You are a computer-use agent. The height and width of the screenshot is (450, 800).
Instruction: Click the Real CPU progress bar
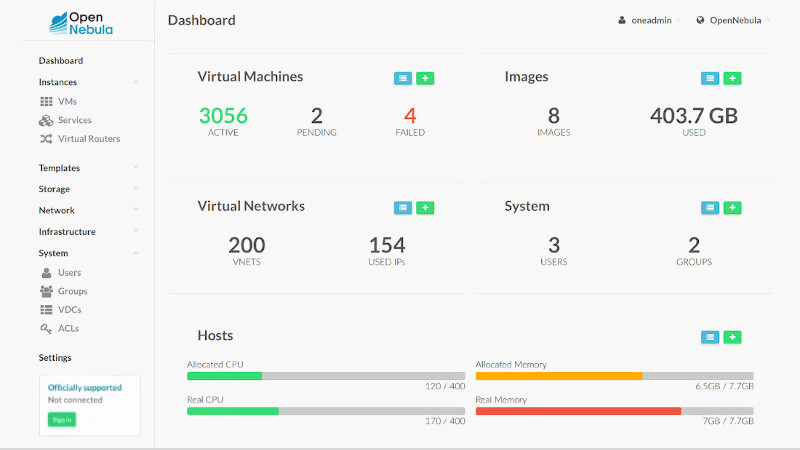326,411
